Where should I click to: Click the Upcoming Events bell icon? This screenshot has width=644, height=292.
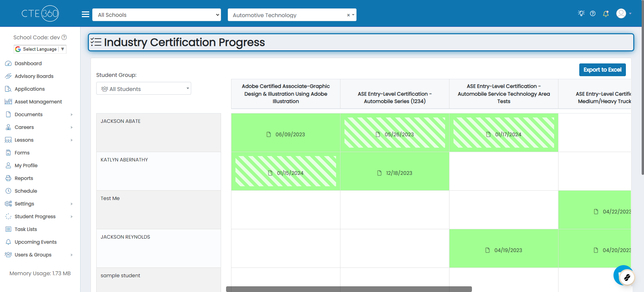(x=8, y=242)
